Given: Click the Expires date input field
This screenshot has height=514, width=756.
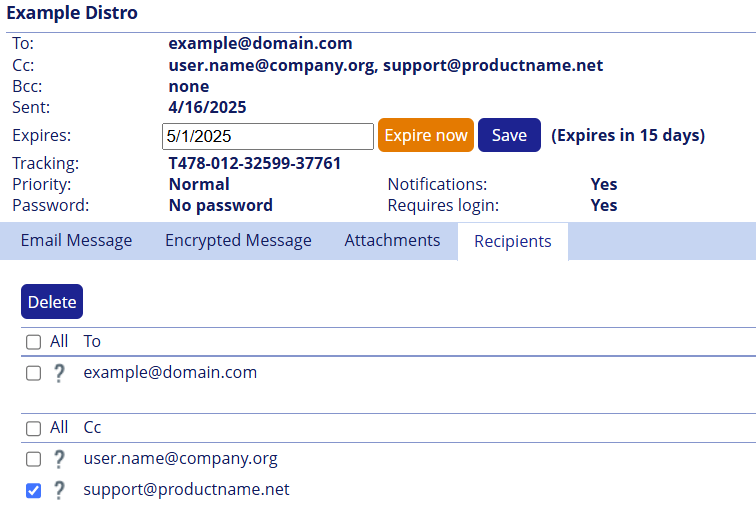Looking at the screenshot, I should [x=267, y=136].
